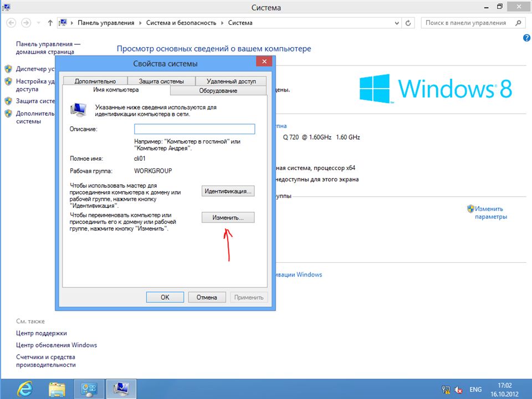532x399 pixels.
Task: Switch to the Control Panel taskbar icon
Action: pos(89,389)
